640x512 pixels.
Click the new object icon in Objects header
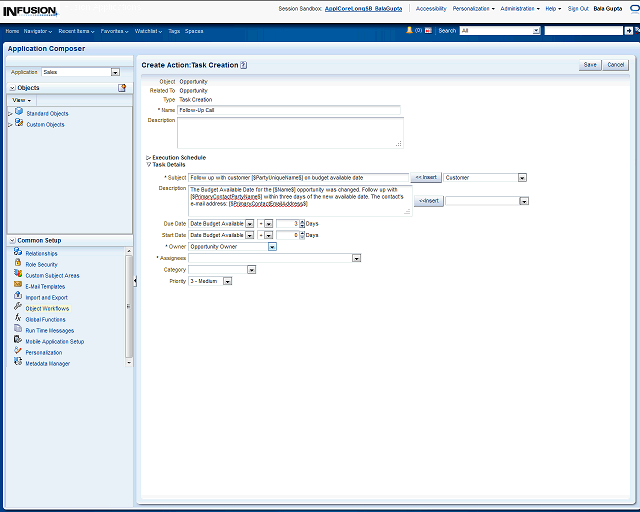[x=122, y=88]
